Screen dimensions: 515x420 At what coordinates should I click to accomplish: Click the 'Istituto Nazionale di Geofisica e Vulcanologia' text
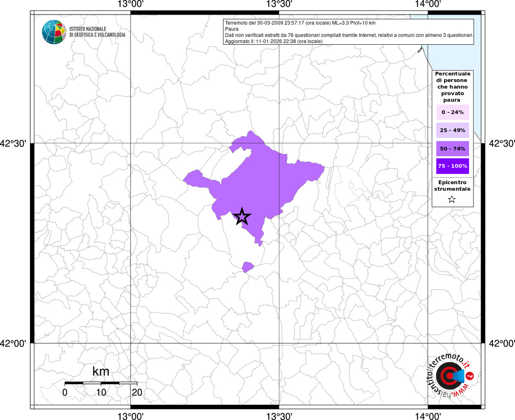(97, 32)
